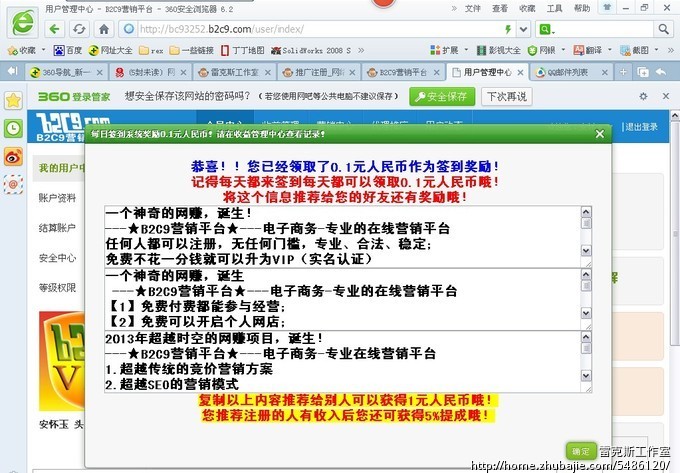680x473 pixels.
Task: Close the 用户管理中心 tab
Action: click(520, 72)
